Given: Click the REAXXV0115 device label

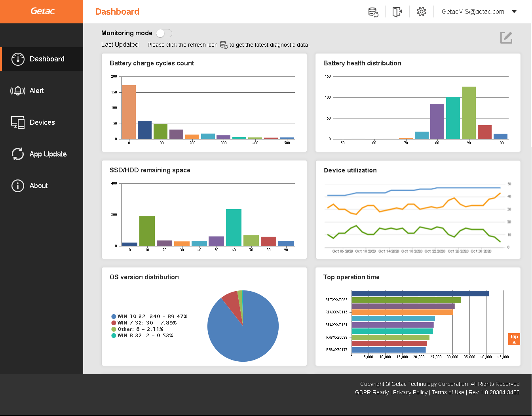Looking at the screenshot, I should [x=336, y=312].
